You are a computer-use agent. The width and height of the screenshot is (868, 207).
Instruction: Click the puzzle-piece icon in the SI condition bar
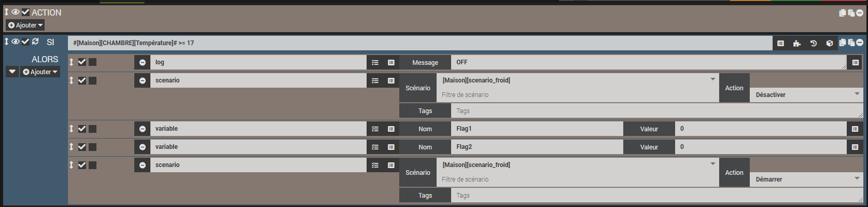coord(796,43)
